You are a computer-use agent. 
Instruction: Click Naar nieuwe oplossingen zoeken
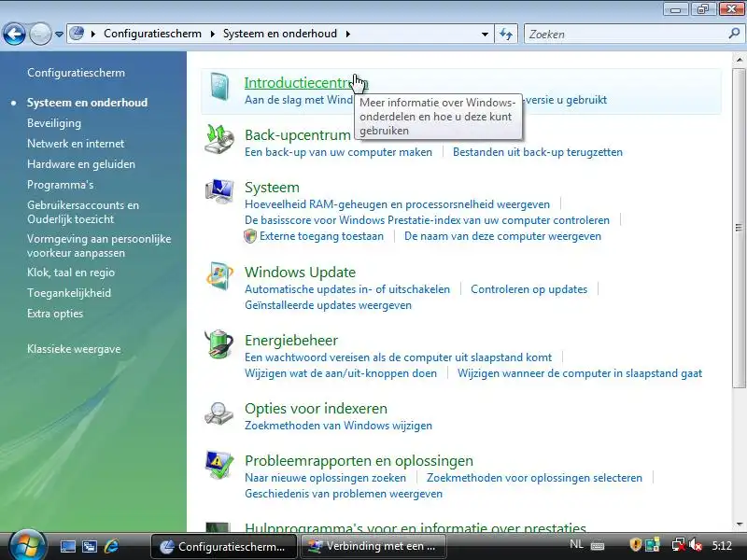click(325, 478)
